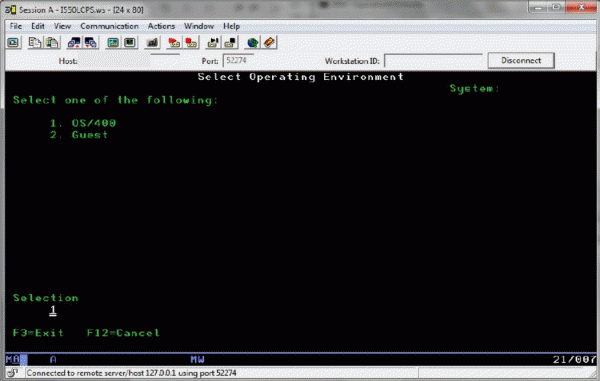Click the session icon in title bar
This screenshot has width=600, height=381.
10,10
